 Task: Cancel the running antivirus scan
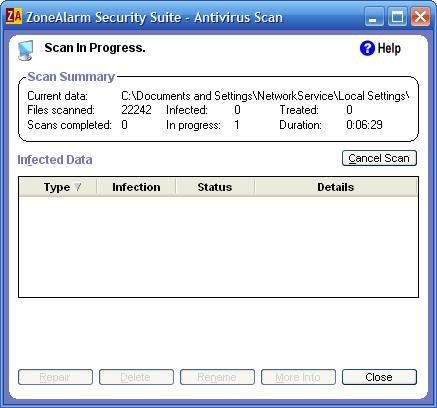point(379,158)
